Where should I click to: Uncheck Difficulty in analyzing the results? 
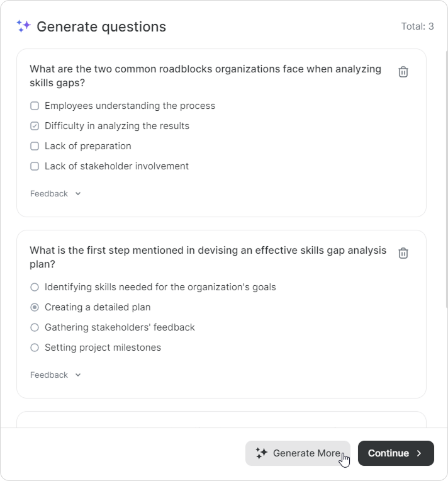coord(35,126)
